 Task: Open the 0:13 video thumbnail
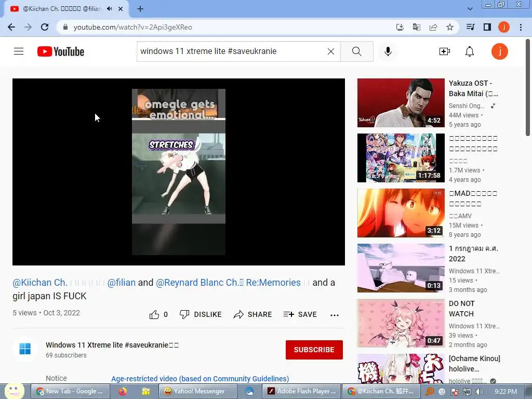click(x=401, y=268)
